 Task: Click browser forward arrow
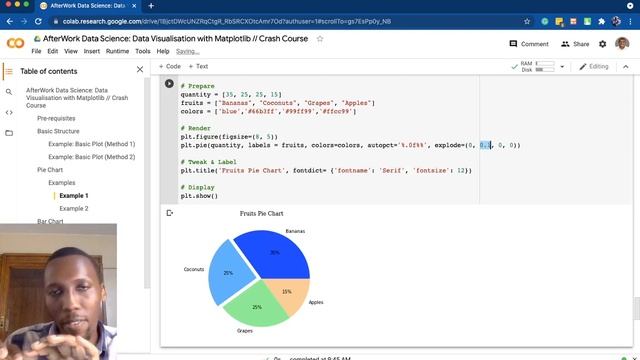pos(24,21)
